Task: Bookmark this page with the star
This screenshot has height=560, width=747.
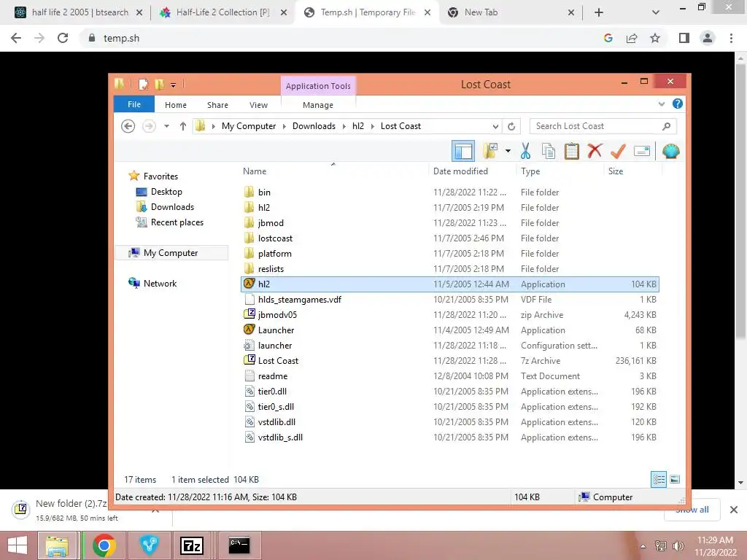Action: pyautogui.click(x=655, y=38)
